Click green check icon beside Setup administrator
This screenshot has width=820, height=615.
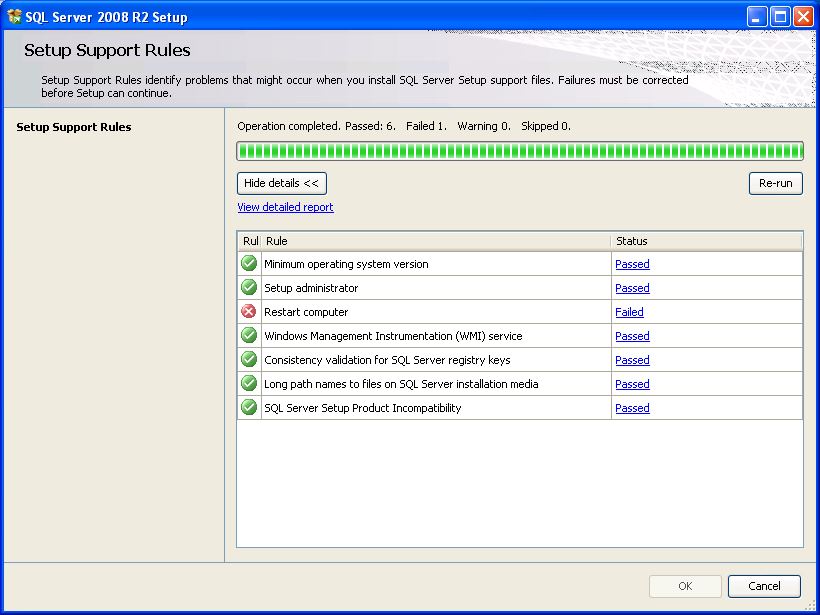click(x=249, y=288)
